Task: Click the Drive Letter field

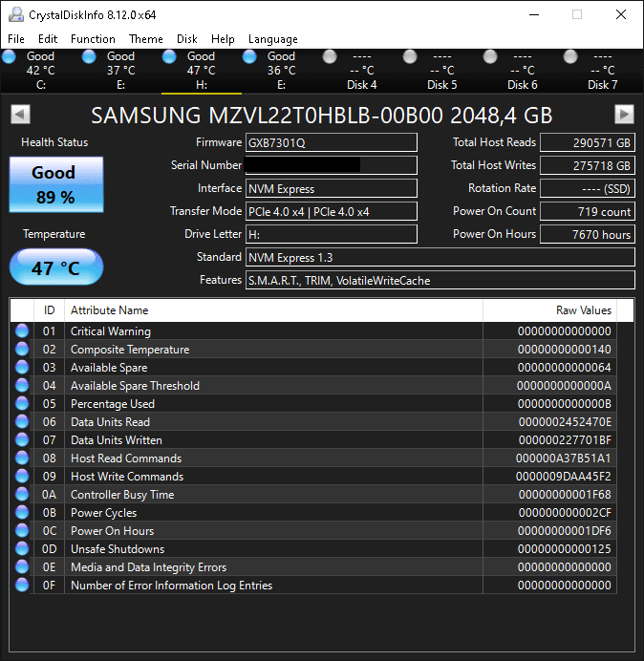Action: 332,234
